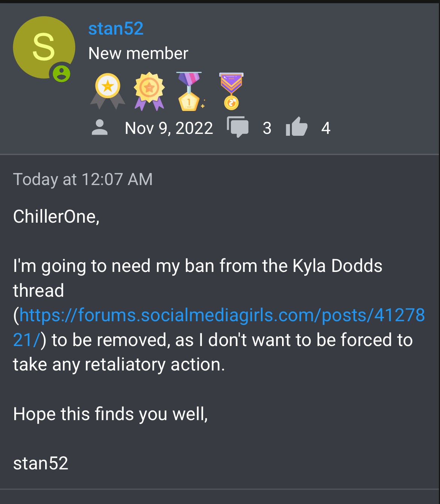Click the green online status badge
Viewport: 440px width, 504px height.
(x=61, y=73)
